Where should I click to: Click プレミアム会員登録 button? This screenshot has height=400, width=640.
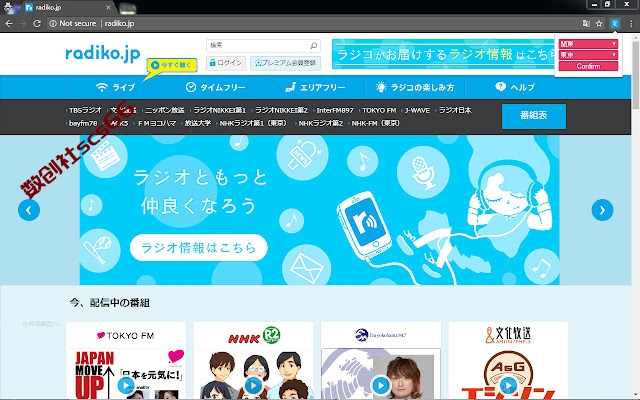pos(285,63)
